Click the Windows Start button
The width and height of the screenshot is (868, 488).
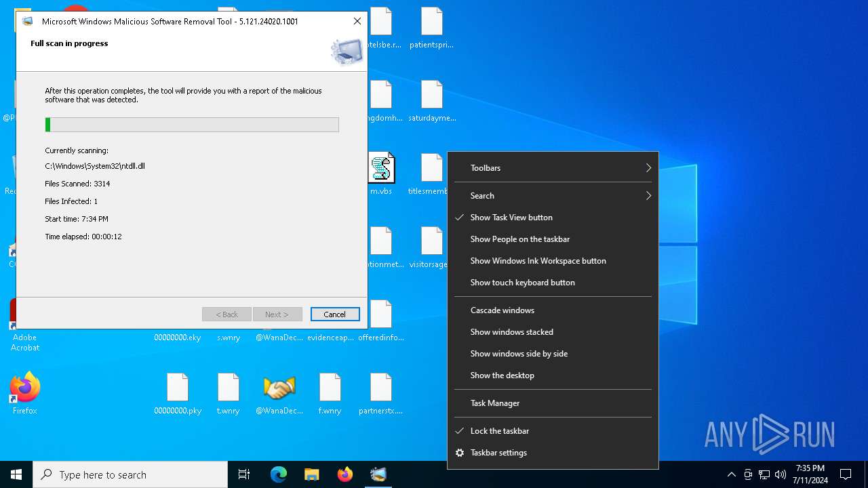[x=16, y=474]
